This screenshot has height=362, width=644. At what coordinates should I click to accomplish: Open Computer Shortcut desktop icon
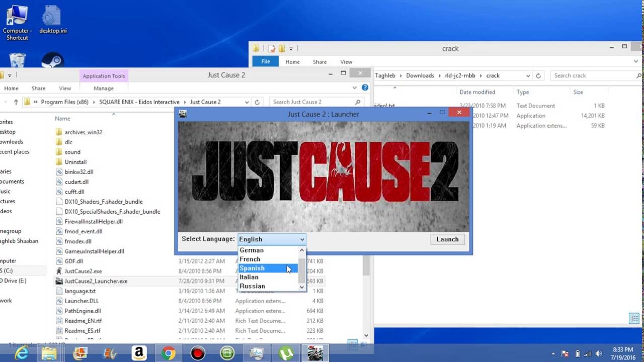pyautogui.click(x=18, y=23)
